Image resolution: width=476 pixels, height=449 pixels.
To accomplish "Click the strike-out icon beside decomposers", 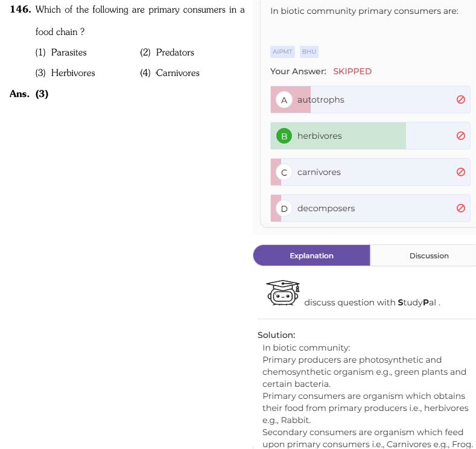I will click(460, 208).
